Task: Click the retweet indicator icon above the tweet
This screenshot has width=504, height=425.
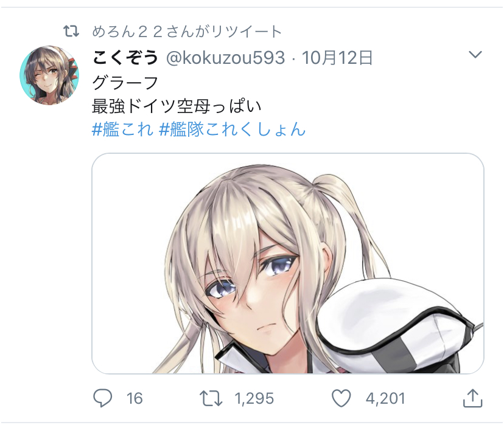Action: (71, 32)
